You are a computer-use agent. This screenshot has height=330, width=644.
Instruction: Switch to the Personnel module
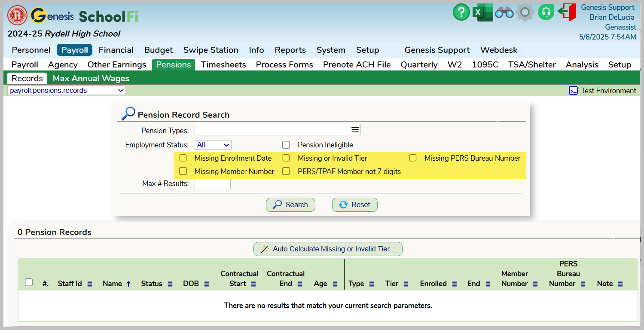point(31,50)
